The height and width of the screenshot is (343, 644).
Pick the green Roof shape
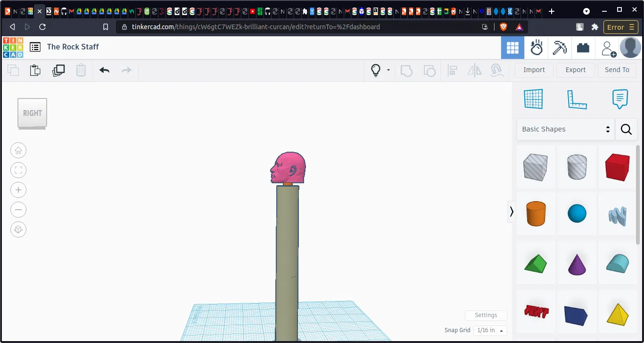click(536, 263)
